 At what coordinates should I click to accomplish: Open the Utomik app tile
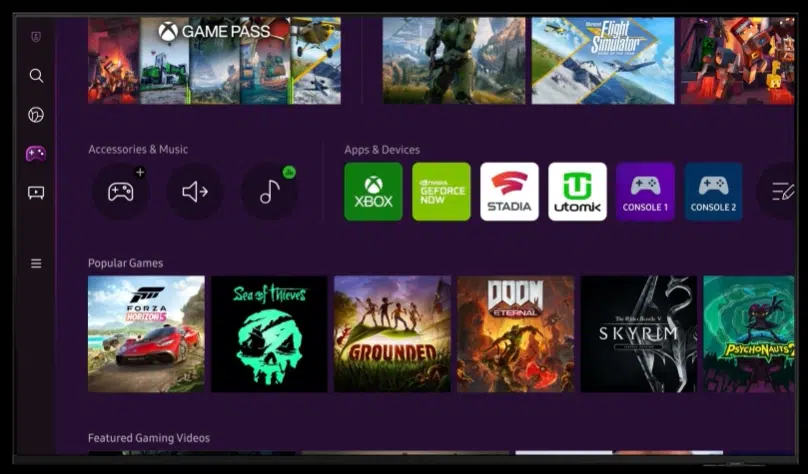tap(577, 192)
